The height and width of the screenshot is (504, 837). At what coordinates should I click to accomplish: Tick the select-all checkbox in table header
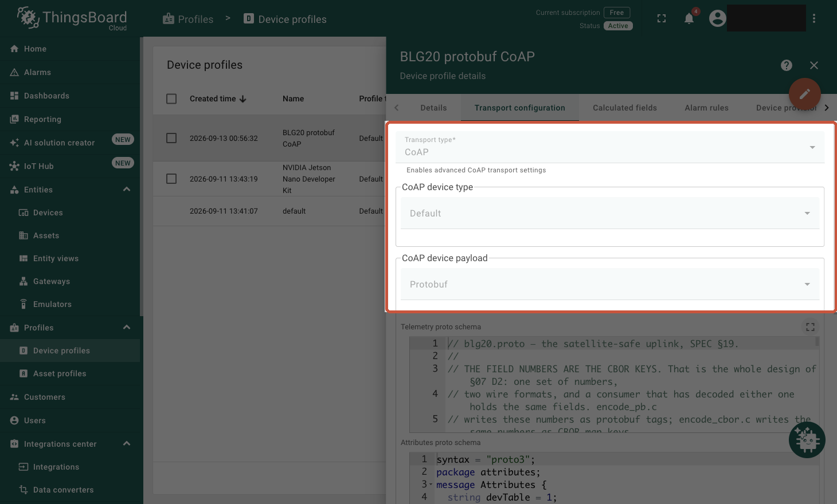coord(171,99)
